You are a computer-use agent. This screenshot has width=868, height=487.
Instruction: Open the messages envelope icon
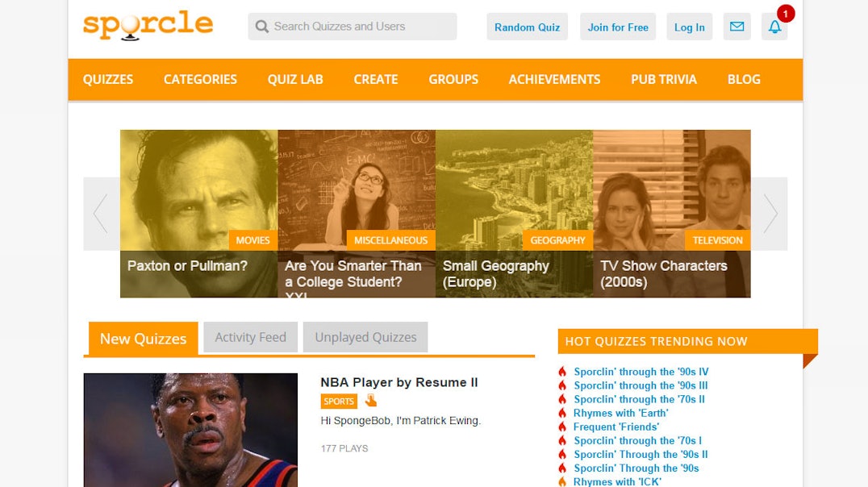[737, 27]
